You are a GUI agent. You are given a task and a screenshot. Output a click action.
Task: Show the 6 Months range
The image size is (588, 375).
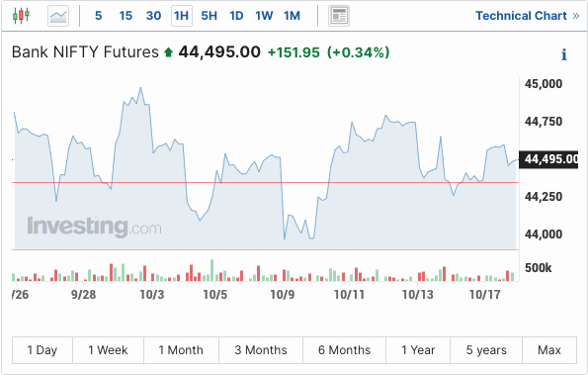click(x=344, y=350)
